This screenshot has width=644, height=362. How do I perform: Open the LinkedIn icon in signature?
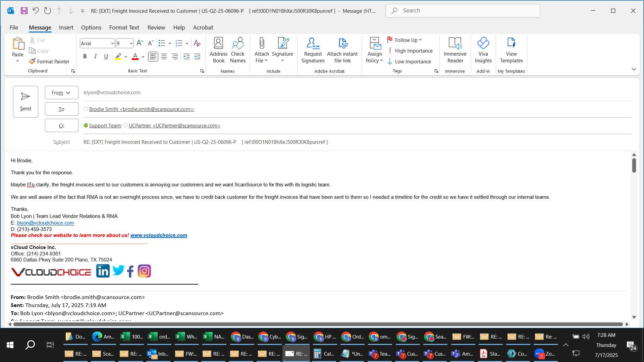pos(103,271)
